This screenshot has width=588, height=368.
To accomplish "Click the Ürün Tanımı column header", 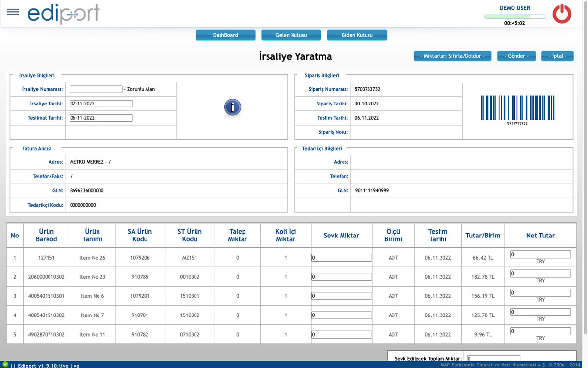I will coord(92,236).
